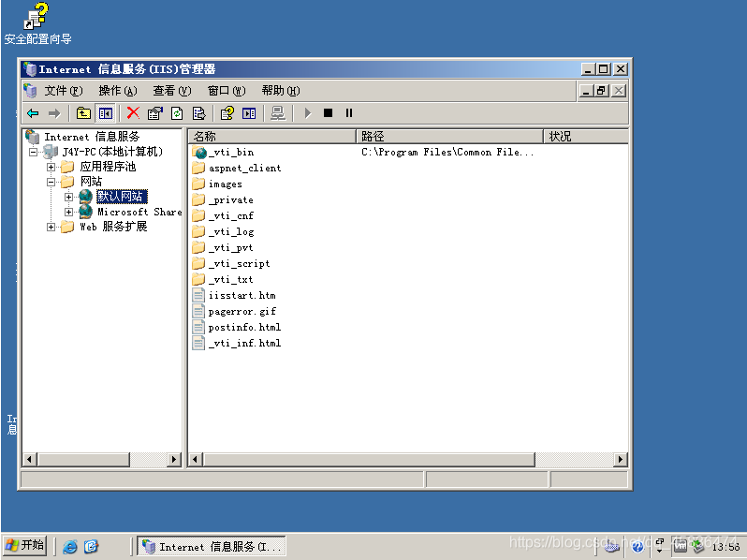Open the 帮助(H) menu

pos(281,91)
